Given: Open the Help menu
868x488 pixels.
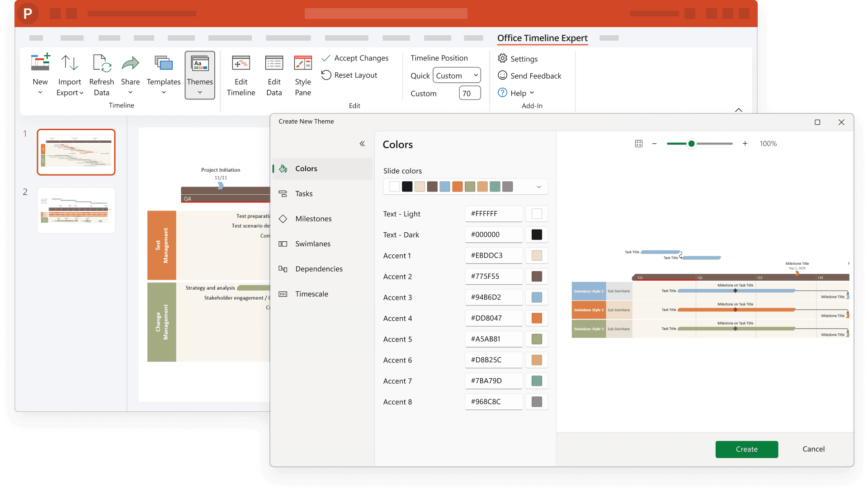Looking at the screenshot, I should (516, 93).
